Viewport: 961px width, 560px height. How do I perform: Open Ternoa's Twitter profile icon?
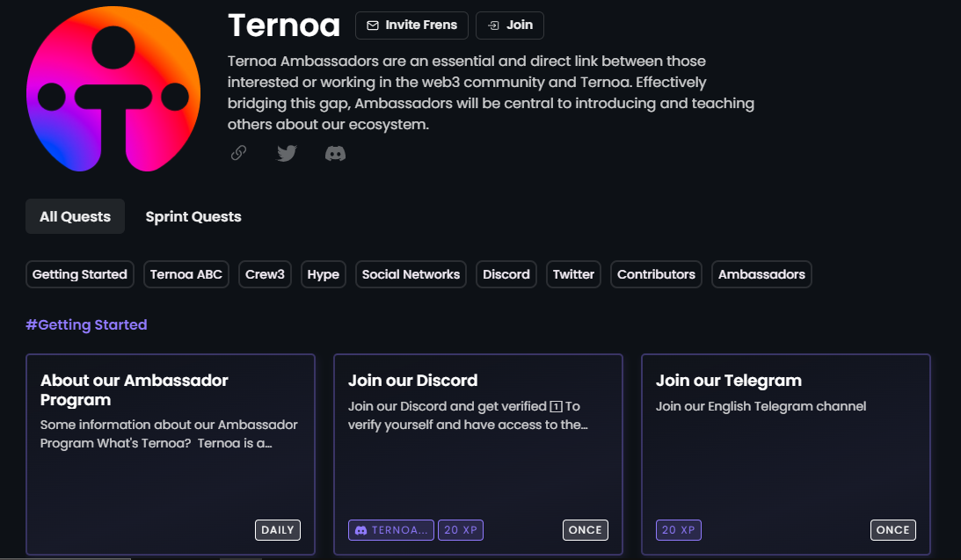[287, 153]
